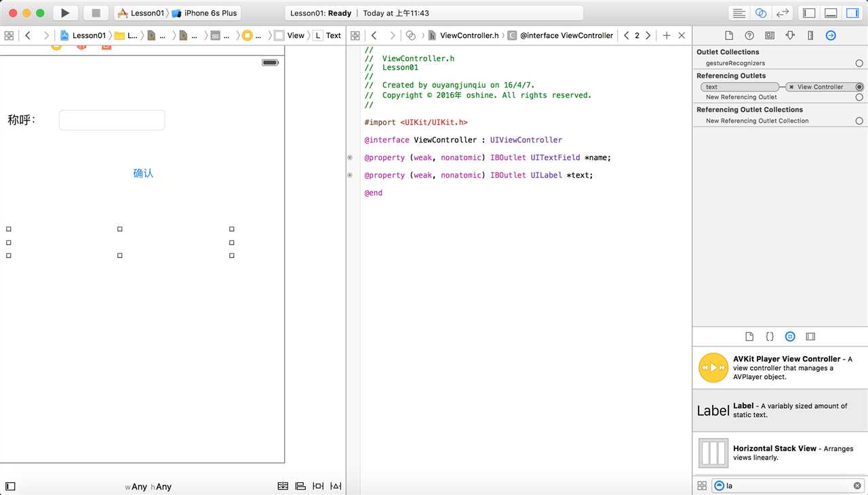868x495 pixels.
Task: Stop the running app with the stop button
Action: click(x=96, y=13)
